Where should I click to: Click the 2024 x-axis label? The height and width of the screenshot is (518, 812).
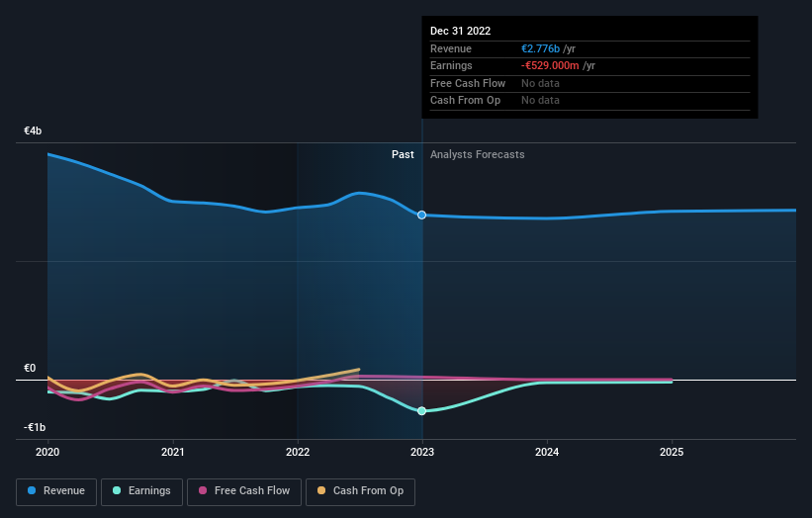click(x=547, y=453)
